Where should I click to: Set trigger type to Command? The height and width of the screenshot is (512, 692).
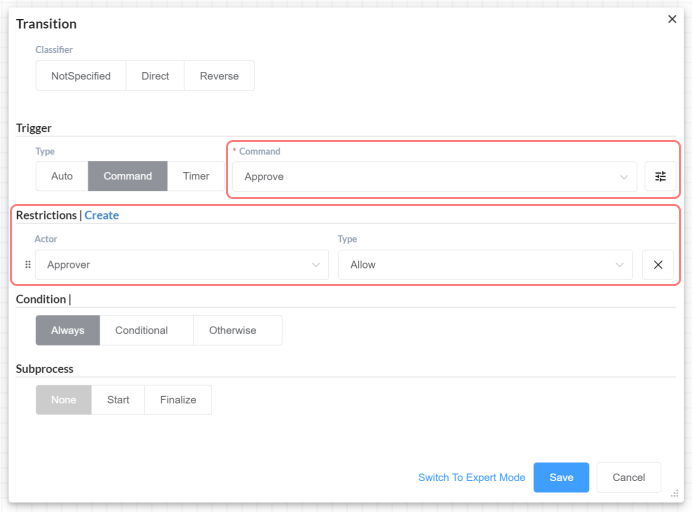tap(128, 176)
